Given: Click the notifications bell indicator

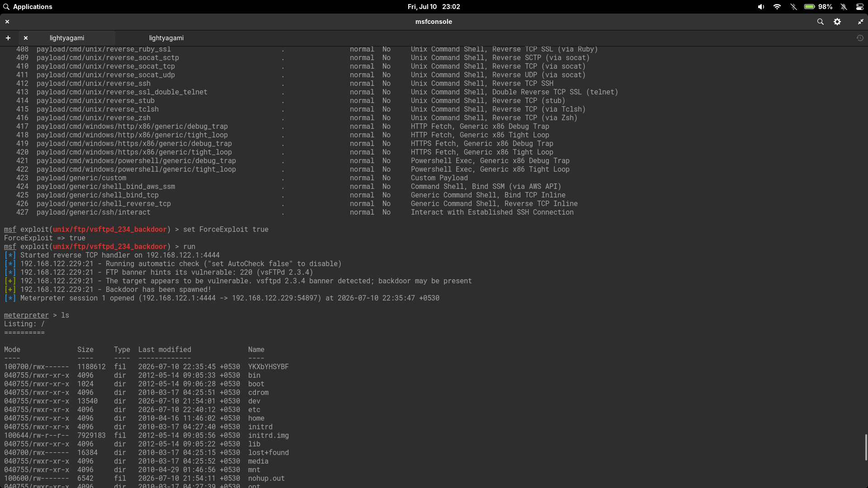Looking at the screenshot, I should (844, 7).
